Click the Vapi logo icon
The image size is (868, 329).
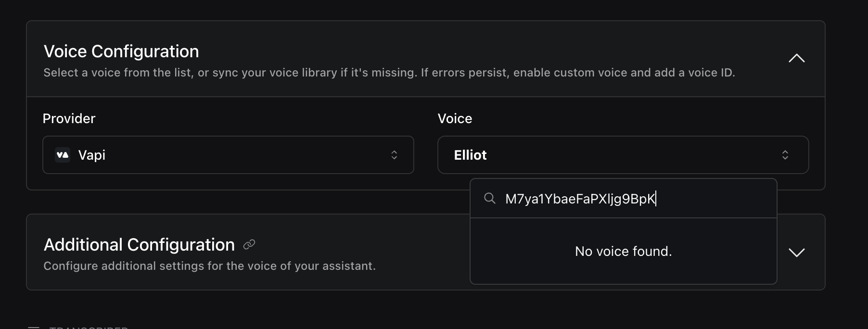(63, 155)
